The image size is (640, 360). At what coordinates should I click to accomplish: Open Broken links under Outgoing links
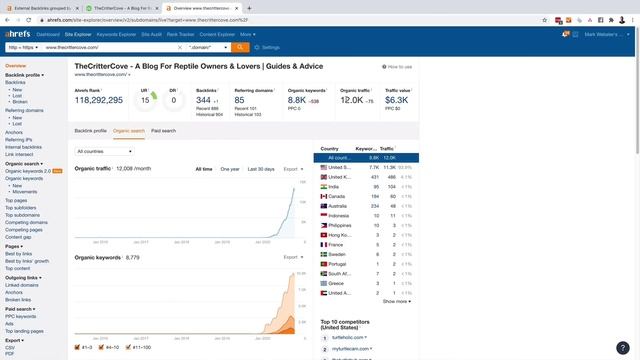(x=18, y=300)
